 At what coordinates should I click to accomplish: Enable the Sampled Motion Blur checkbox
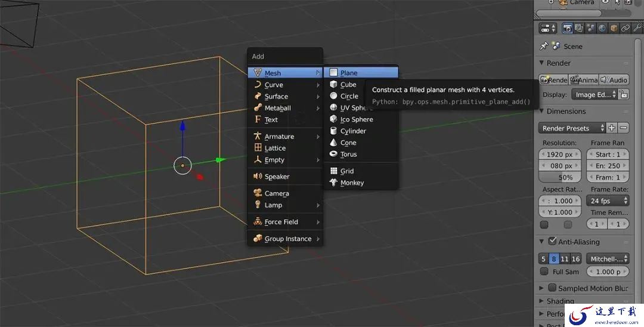coord(552,288)
